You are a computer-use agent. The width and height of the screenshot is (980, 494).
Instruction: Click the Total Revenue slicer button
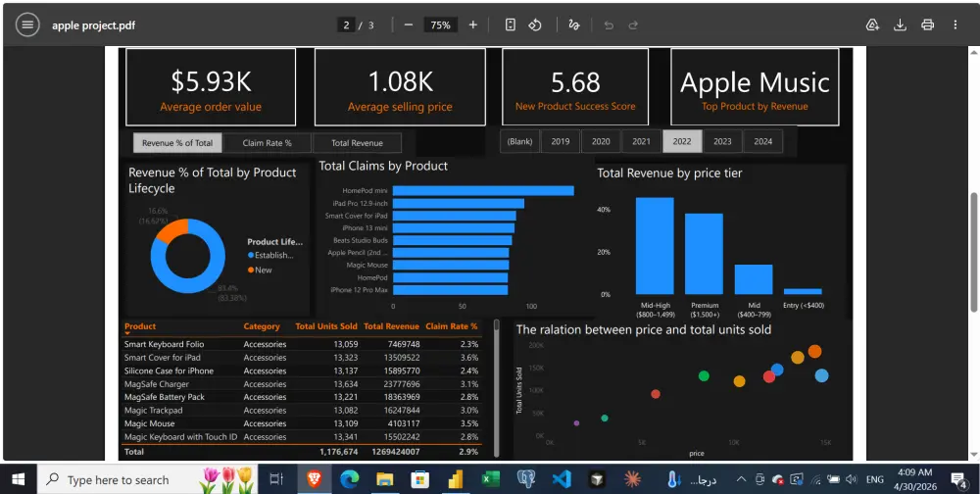coord(357,142)
